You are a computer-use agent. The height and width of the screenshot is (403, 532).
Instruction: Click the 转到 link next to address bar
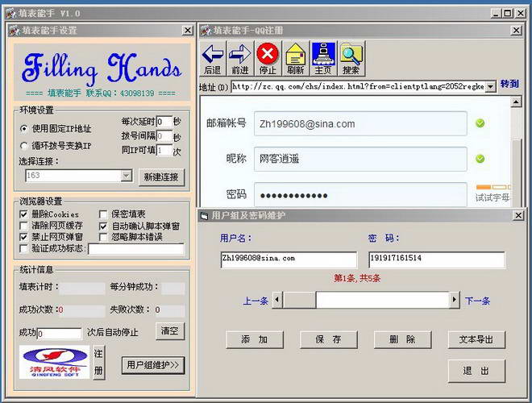pyautogui.click(x=509, y=84)
